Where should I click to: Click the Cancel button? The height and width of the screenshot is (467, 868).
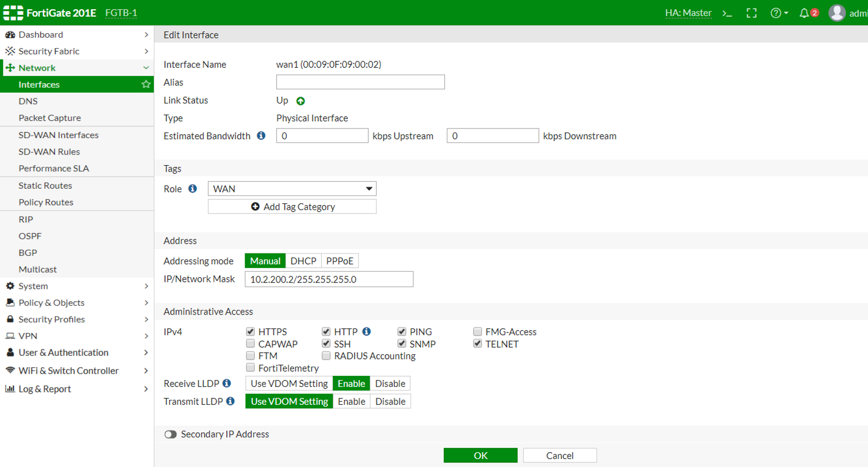(560, 455)
